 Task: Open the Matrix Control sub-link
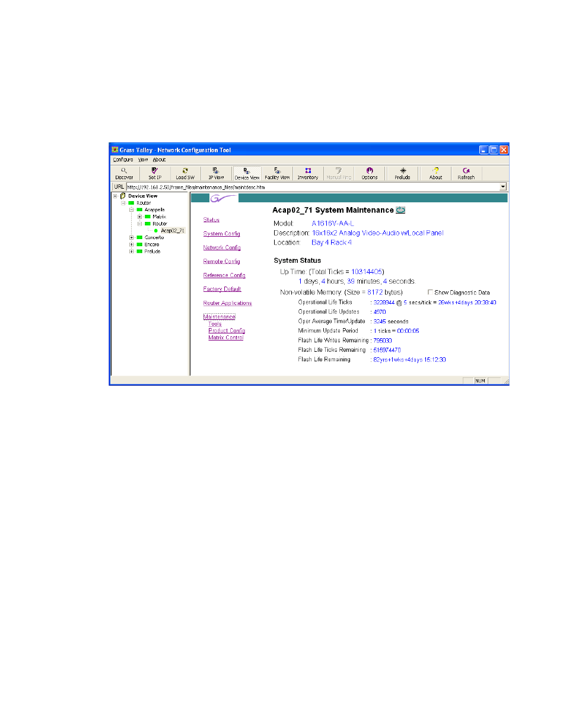click(226, 338)
